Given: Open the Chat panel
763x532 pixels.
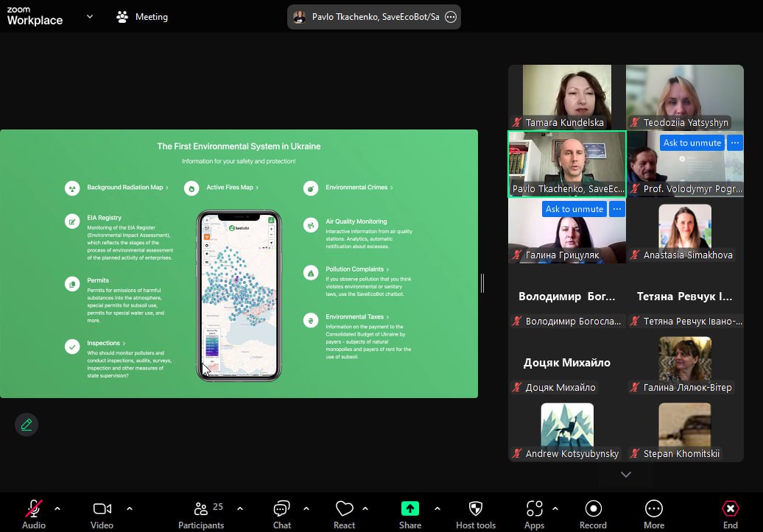Looking at the screenshot, I should pyautogui.click(x=282, y=514).
